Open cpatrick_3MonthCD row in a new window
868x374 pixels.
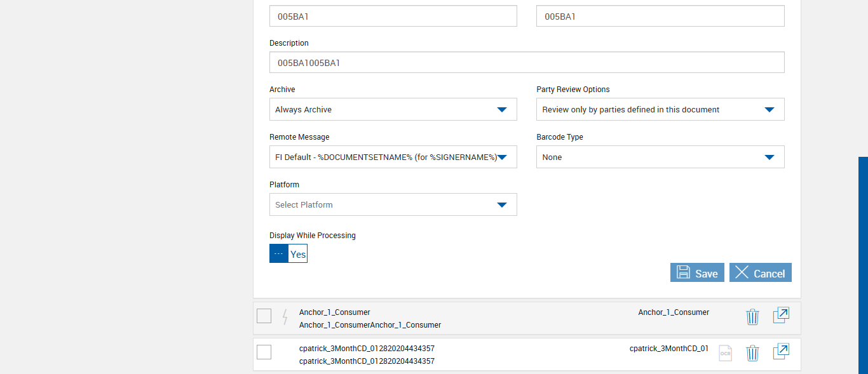[x=781, y=352]
